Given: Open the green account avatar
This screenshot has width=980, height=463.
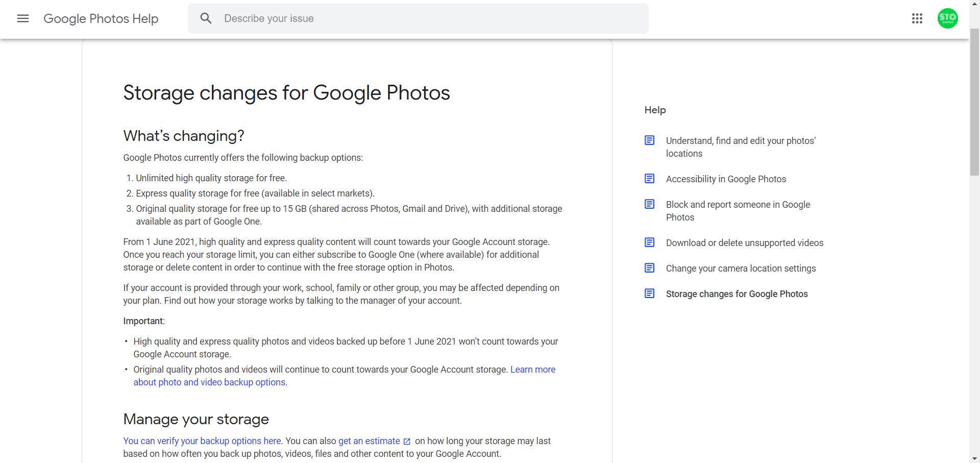Looking at the screenshot, I should 947,19.
